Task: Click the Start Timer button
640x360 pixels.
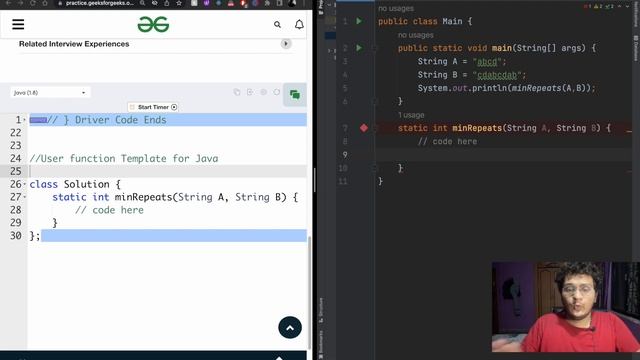Action: click(153, 107)
